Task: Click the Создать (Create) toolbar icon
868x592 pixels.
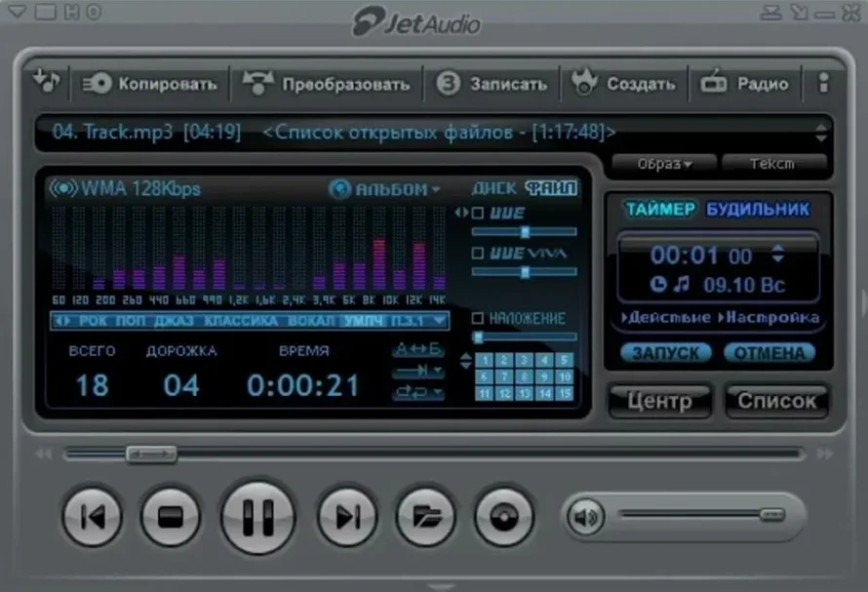Action: click(x=624, y=84)
